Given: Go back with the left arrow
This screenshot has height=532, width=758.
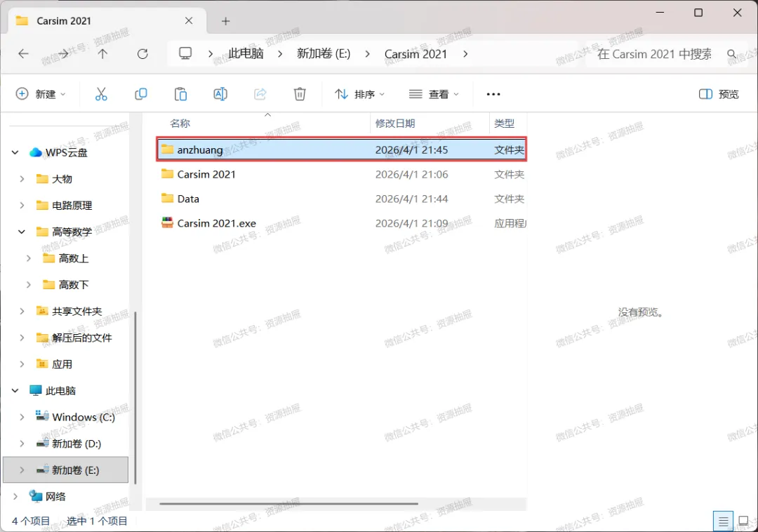Looking at the screenshot, I should coord(23,53).
